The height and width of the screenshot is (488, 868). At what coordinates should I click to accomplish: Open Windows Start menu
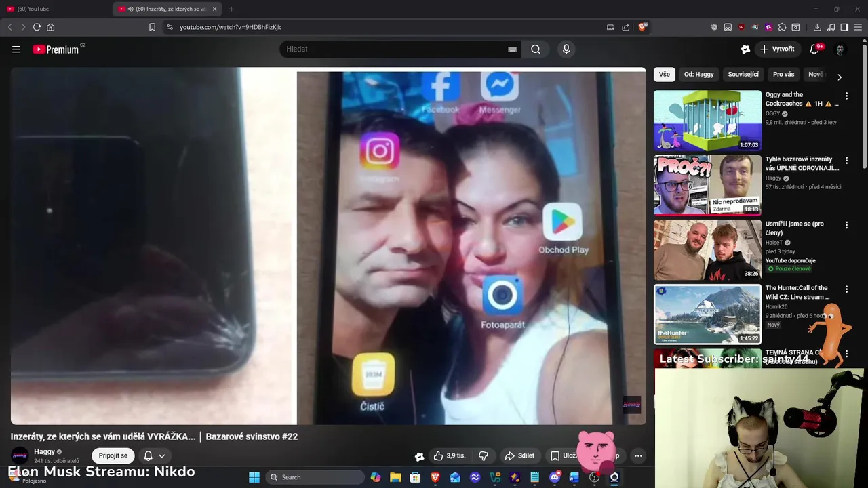(x=254, y=477)
